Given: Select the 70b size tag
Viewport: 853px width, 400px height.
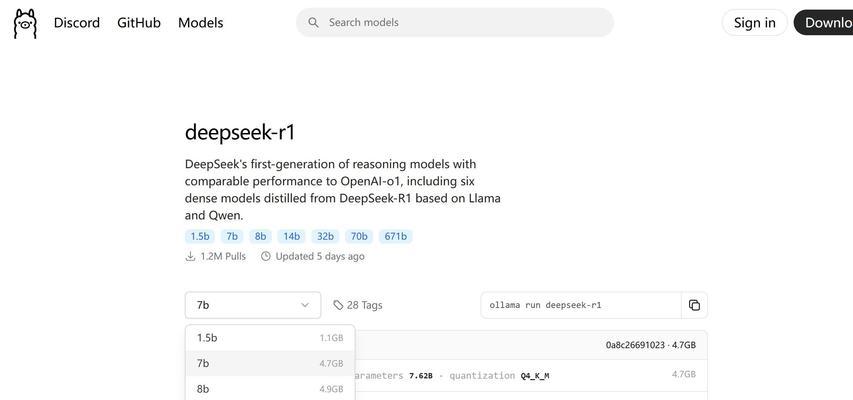Looking at the screenshot, I should coord(359,236).
